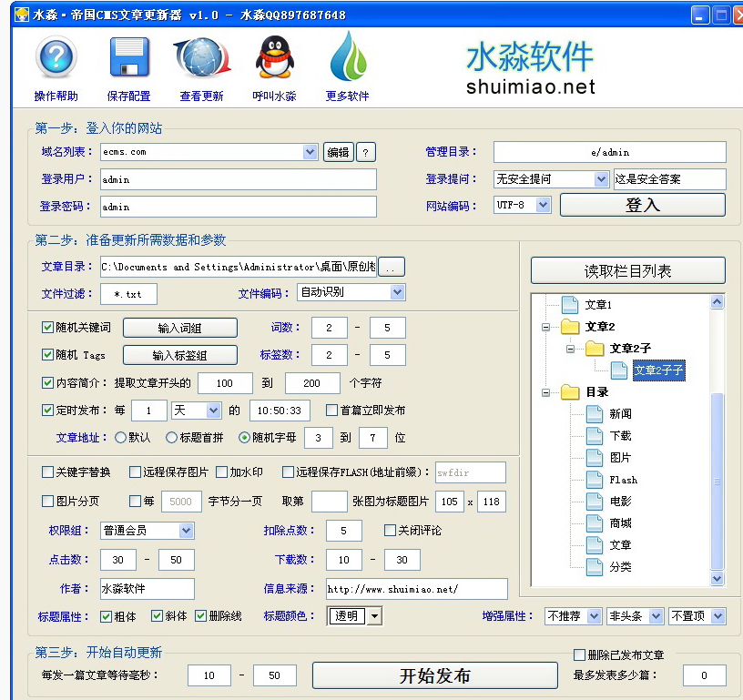
Task: Check the 关闭评论 checkbox
Action: click(390, 531)
